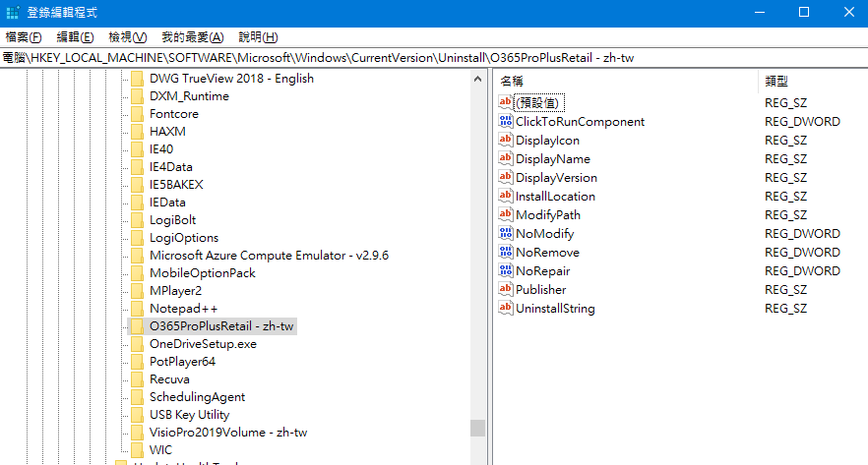This screenshot has width=868, height=465.
Task: Click REG_DWORD type of NoModify row
Action: click(x=802, y=234)
